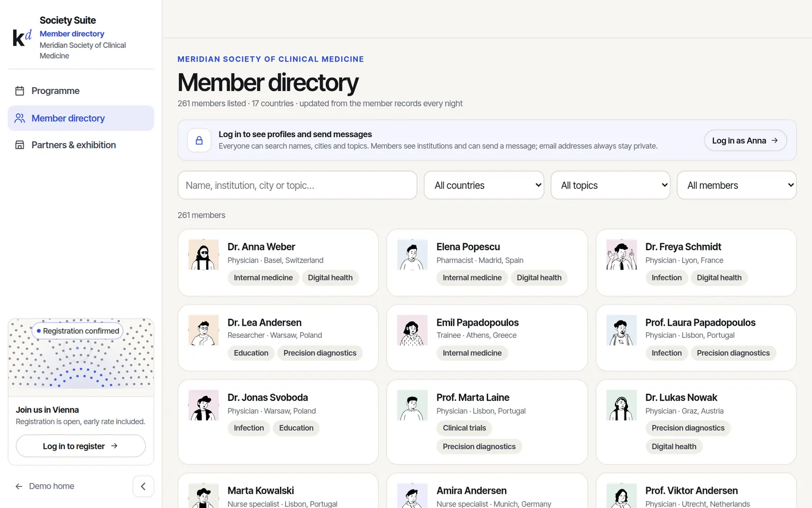Select the Digital health tag on Dr. Lukas Nowak's card

click(674, 447)
